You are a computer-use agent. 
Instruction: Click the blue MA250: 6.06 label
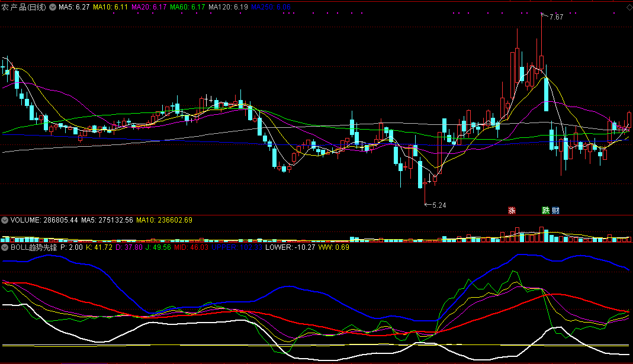pyautogui.click(x=271, y=7)
